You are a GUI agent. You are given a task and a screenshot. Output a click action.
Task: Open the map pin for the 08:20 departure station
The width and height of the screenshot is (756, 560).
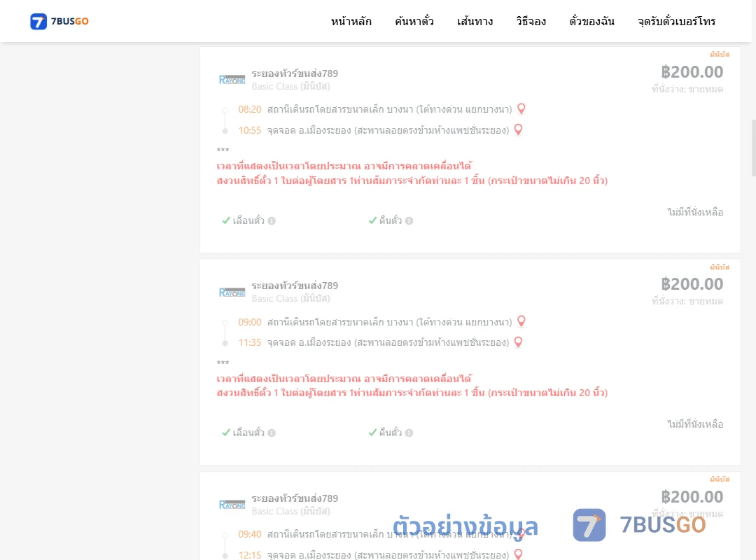point(521,109)
